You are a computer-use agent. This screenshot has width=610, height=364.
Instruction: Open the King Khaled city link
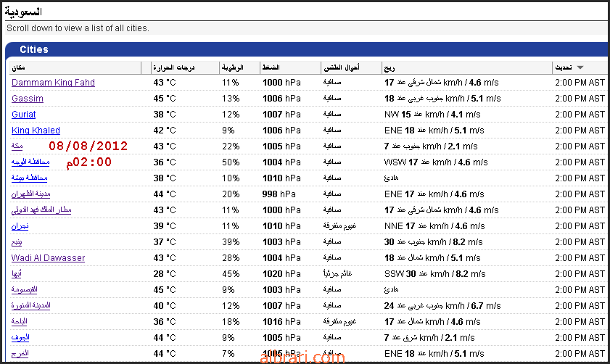(36, 131)
